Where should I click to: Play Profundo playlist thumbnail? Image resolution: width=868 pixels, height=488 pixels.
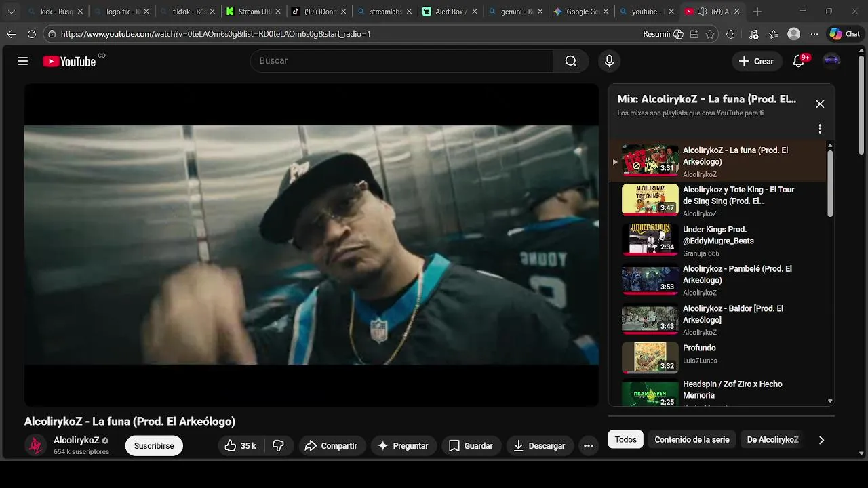pos(650,357)
